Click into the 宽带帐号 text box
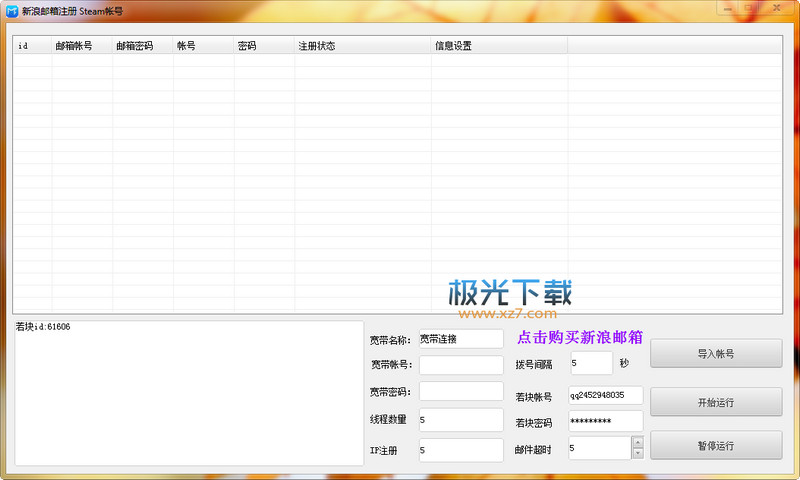This screenshot has height=480, width=800. tap(460, 365)
